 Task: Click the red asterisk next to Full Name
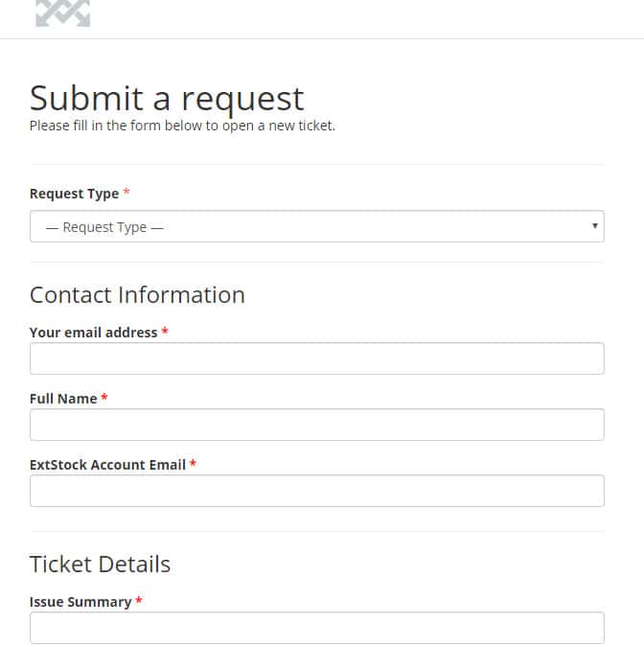click(104, 399)
